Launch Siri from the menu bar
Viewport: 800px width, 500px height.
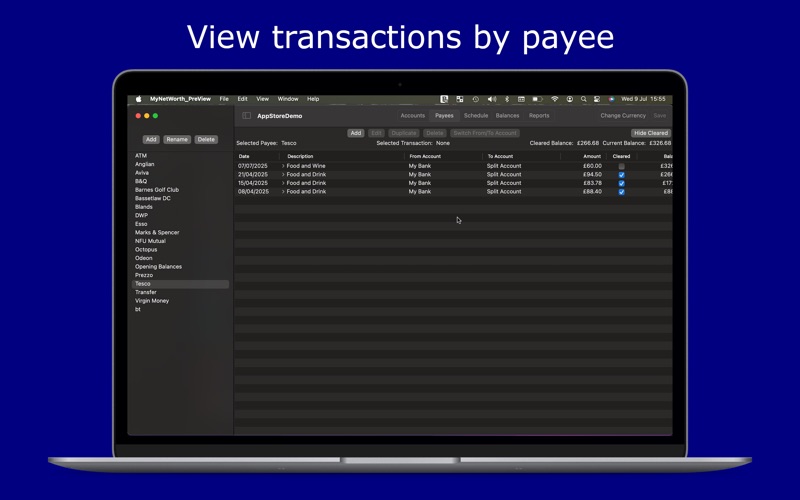pos(611,99)
